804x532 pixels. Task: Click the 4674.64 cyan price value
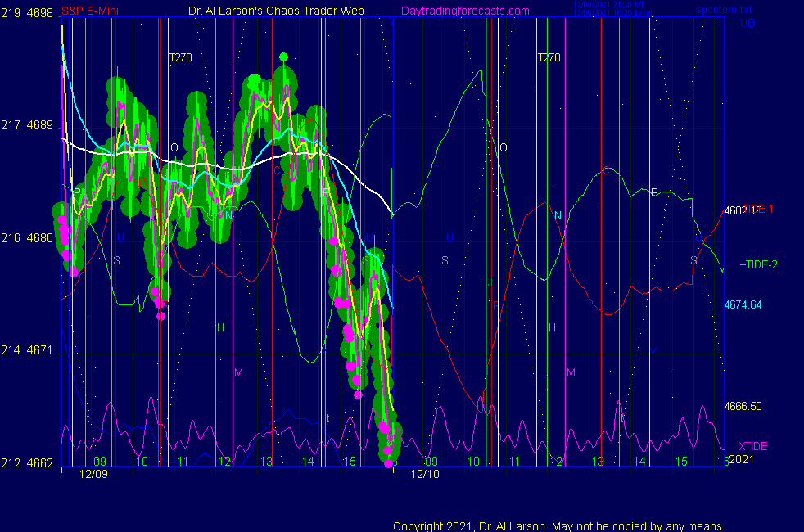click(x=743, y=305)
